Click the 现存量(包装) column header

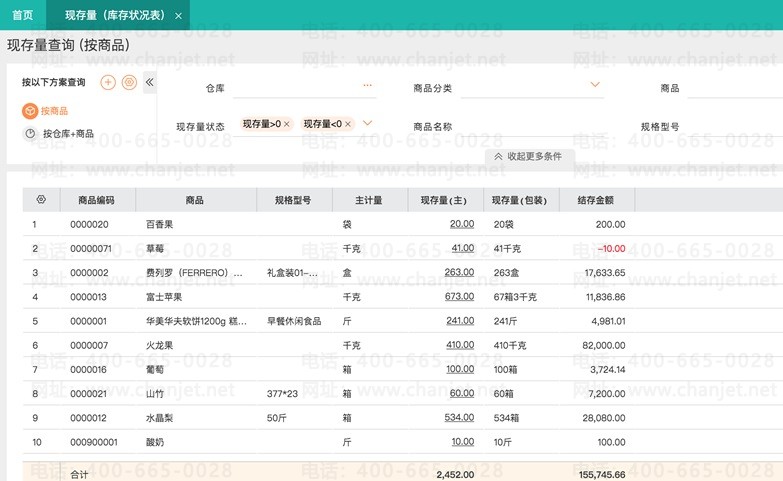click(521, 200)
